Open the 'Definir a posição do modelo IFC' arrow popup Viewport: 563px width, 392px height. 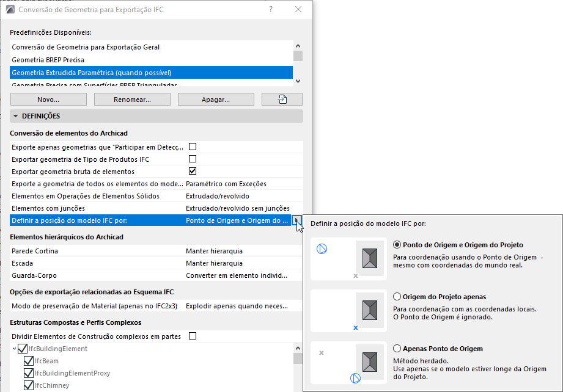296,220
